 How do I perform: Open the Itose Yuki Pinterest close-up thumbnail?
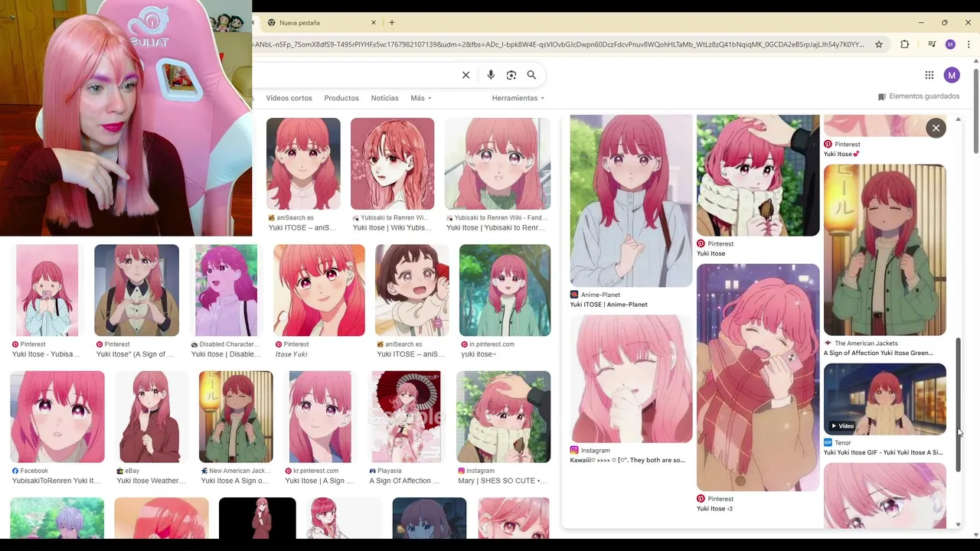point(319,290)
